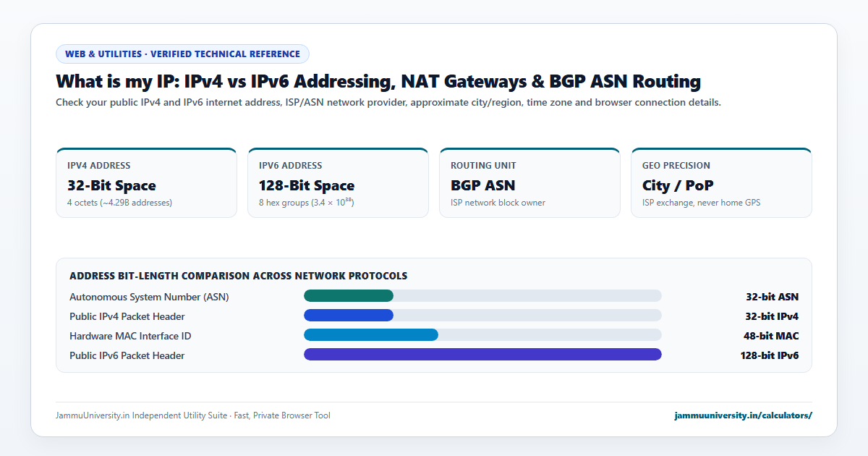Click the '128-Bit Space' value
This screenshot has height=456, width=868.
tap(307, 185)
